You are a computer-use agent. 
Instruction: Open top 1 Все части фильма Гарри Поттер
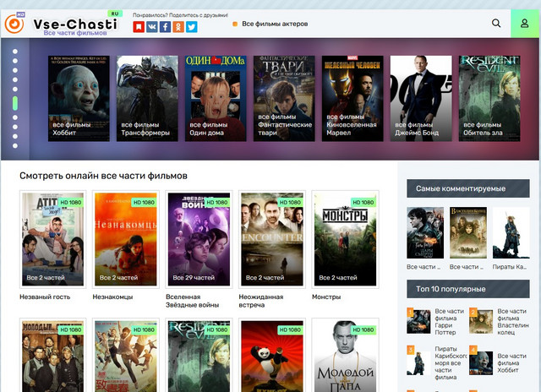[x=436, y=322]
